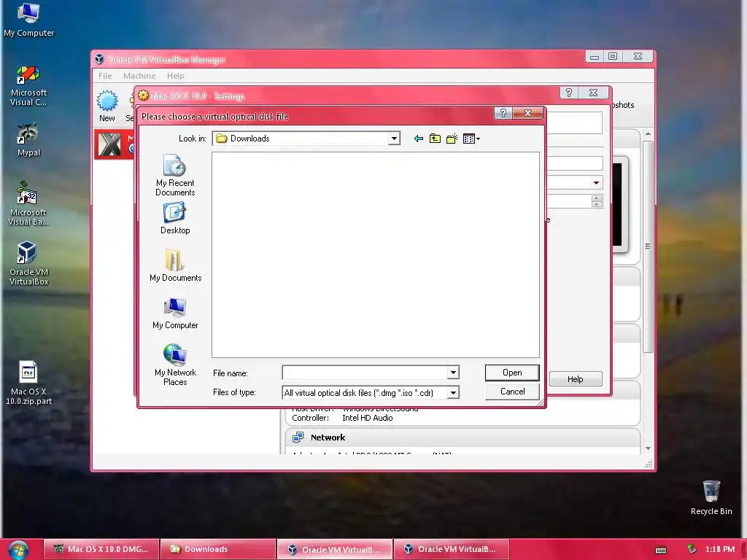
Task: Expand the Look in Downloads dropdown
Action: coord(394,139)
